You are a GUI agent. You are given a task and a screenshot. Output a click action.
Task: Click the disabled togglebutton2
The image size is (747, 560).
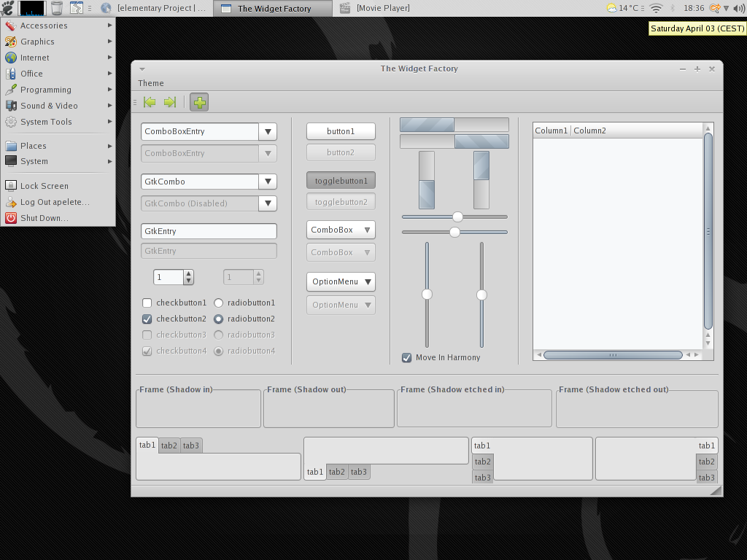[x=341, y=203]
